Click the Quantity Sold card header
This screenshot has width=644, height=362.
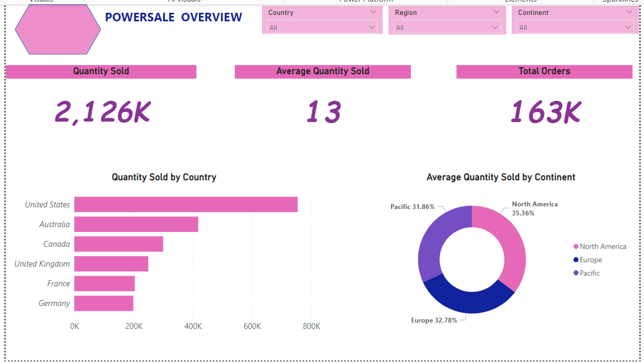(101, 71)
